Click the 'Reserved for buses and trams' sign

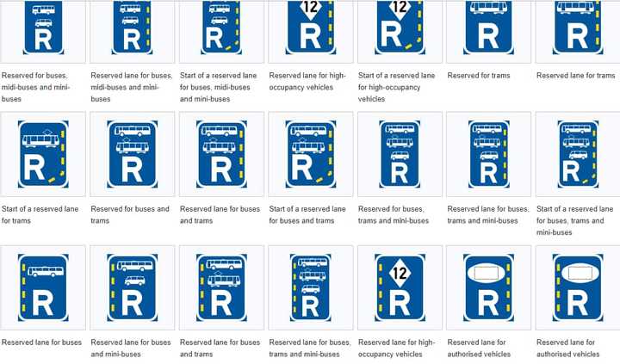[x=132, y=154]
